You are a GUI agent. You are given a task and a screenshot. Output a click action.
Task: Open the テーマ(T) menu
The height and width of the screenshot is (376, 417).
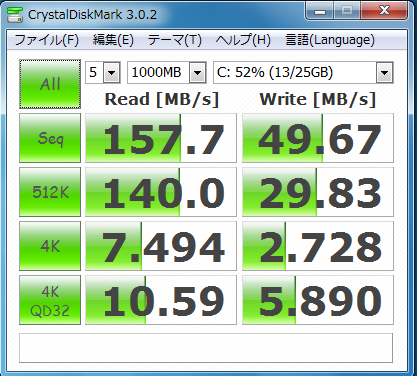[x=175, y=40]
